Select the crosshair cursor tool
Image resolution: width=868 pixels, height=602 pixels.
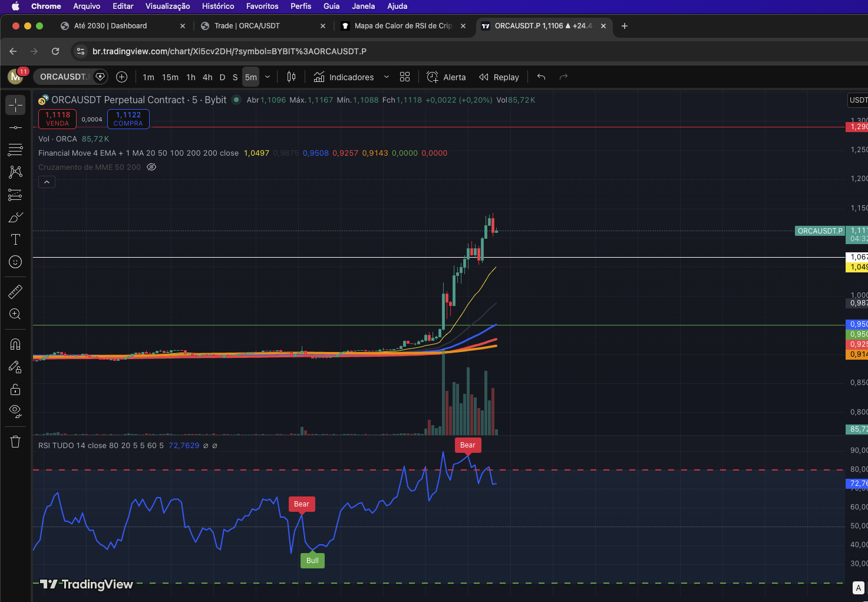pyautogui.click(x=15, y=105)
